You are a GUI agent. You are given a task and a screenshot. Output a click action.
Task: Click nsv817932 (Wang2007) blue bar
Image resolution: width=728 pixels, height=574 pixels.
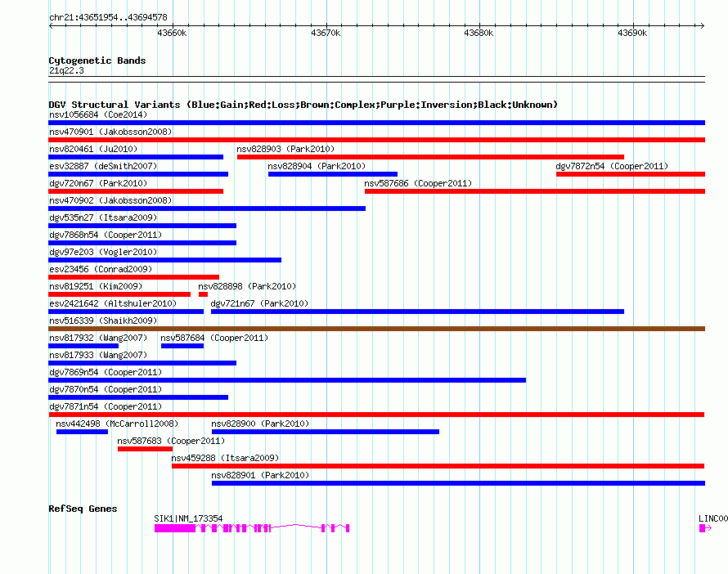tap(83, 346)
